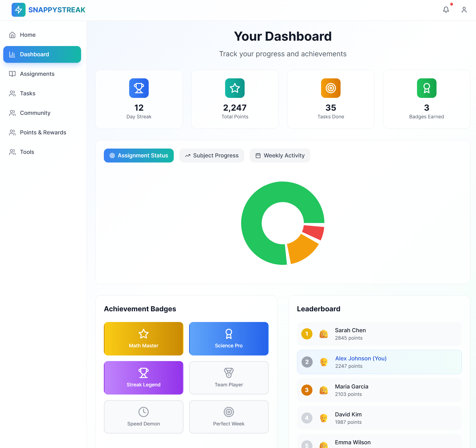Open the Tools sidebar item
476x448 pixels.
coord(27,152)
